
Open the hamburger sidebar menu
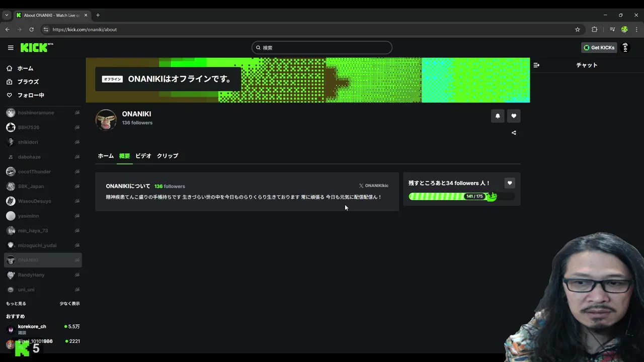coord(11,48)
